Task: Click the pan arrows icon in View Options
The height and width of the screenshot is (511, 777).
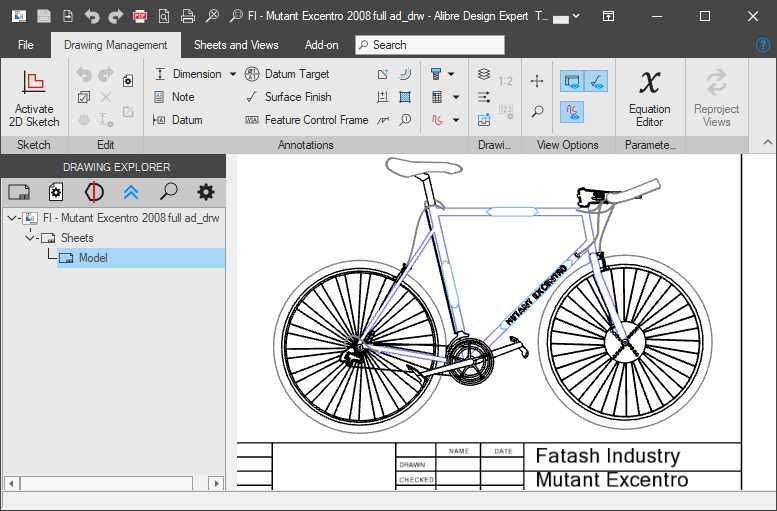Action: tap(537, 81)
